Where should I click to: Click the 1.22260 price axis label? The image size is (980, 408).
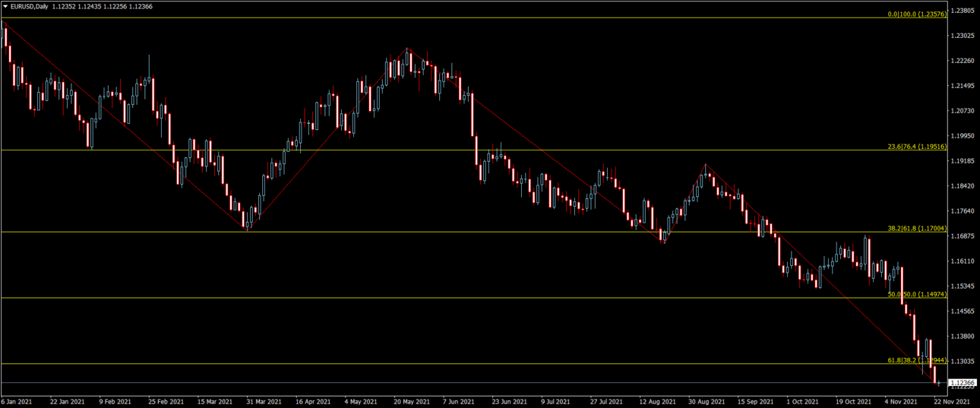click(x=963, y=61)
